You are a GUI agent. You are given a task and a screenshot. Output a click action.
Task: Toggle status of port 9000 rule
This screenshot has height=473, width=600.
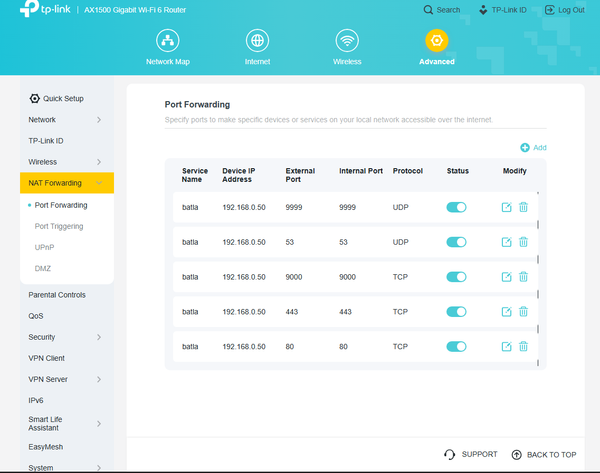coord(457,277)
